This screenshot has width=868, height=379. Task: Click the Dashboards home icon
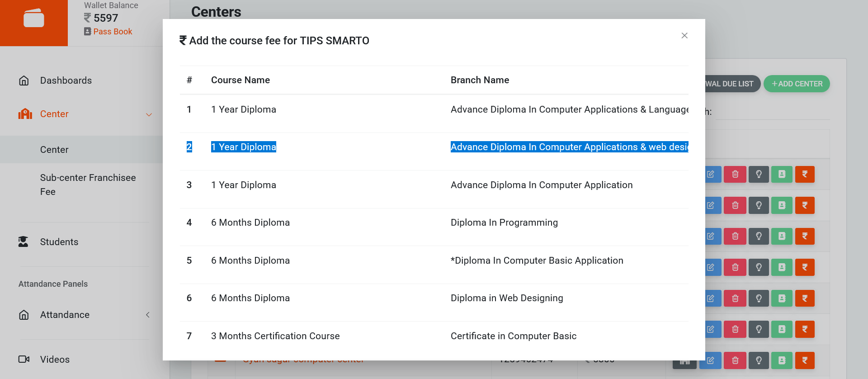point(24,81)
